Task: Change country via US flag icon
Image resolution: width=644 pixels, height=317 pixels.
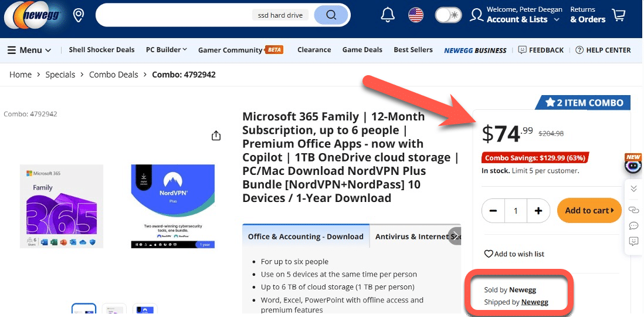Action: click(416, 15)
